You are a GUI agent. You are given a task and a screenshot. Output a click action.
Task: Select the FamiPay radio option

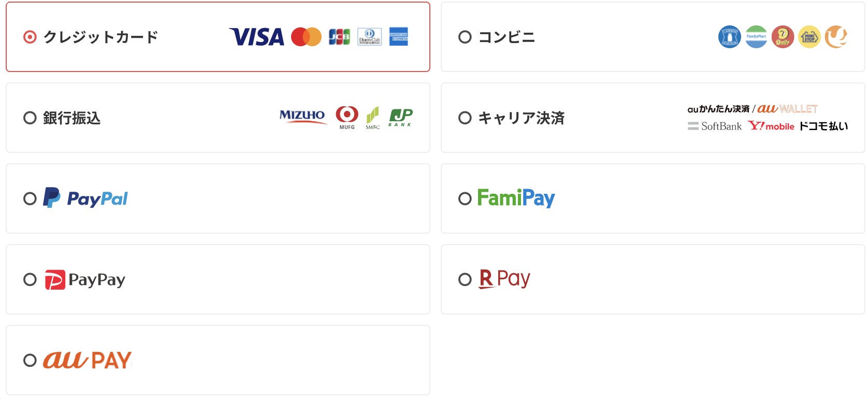point(465,198)
